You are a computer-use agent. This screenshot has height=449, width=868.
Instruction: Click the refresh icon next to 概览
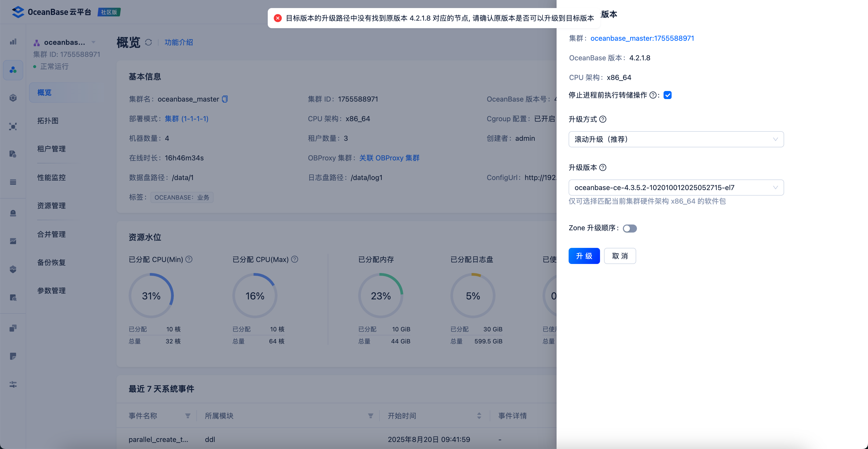149,42
